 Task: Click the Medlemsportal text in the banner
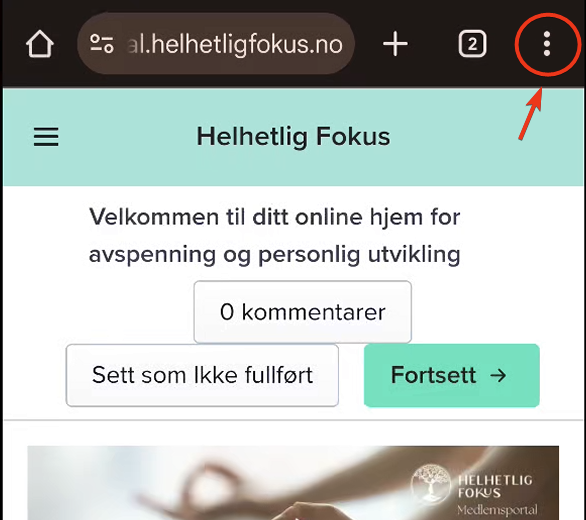point(497,509)
